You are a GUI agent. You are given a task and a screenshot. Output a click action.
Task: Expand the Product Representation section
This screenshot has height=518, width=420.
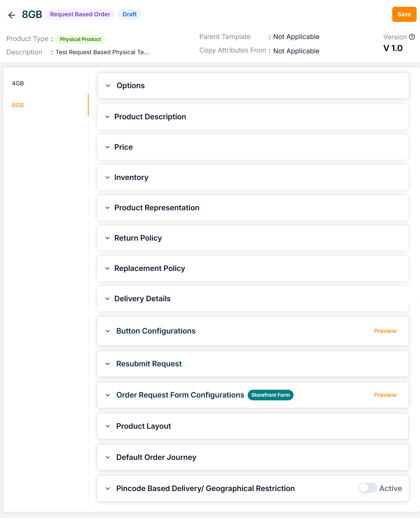click(157, 208)
